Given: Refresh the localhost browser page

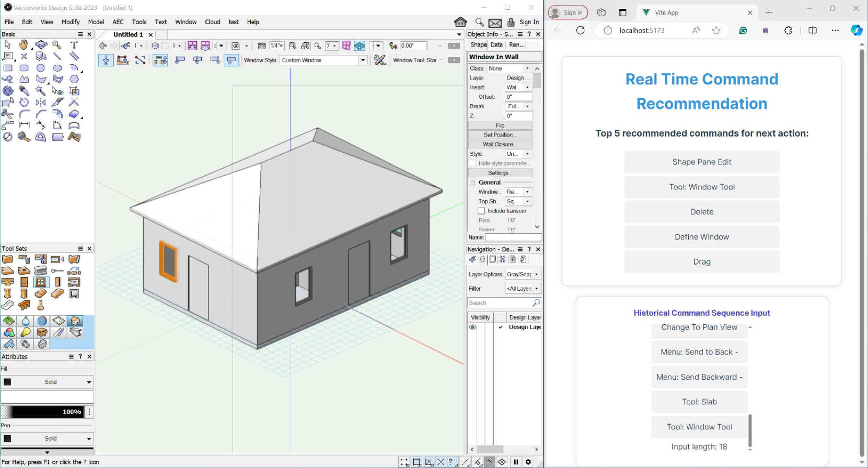Looking at the screenshot, I should coord(580,30).
